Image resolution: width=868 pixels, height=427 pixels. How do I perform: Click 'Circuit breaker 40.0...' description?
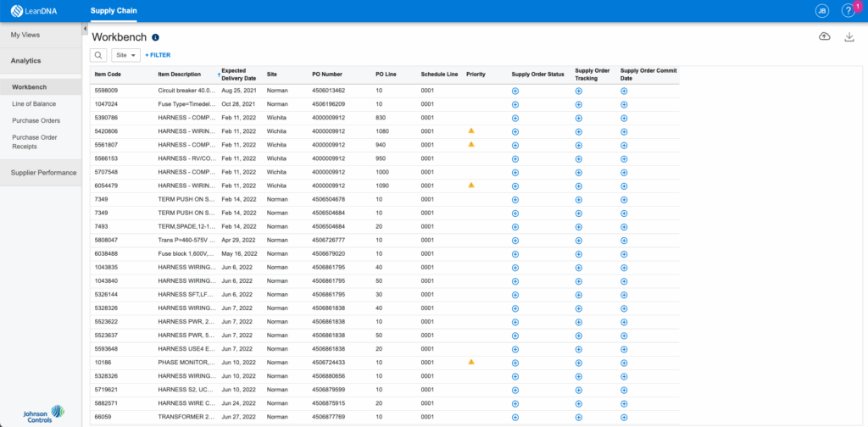click(x=186, y=90)
